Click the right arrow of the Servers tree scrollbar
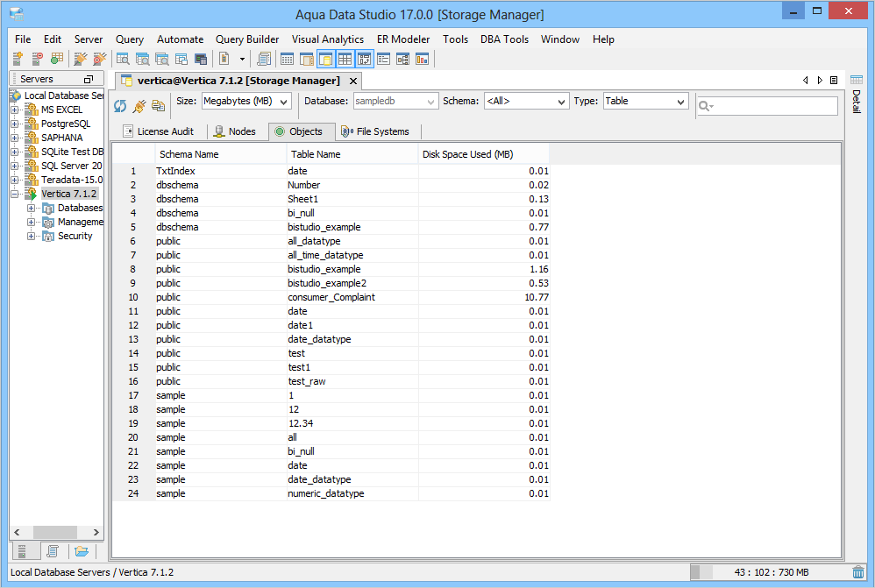This screenshot has width=875, height=588. click(x=96, y=532)
